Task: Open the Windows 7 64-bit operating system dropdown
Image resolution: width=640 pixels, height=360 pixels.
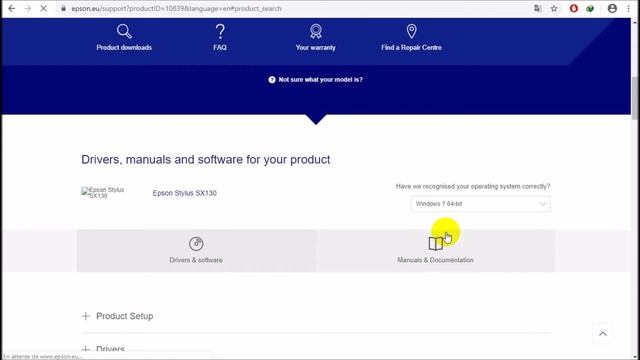Action: tap(480, 204)
